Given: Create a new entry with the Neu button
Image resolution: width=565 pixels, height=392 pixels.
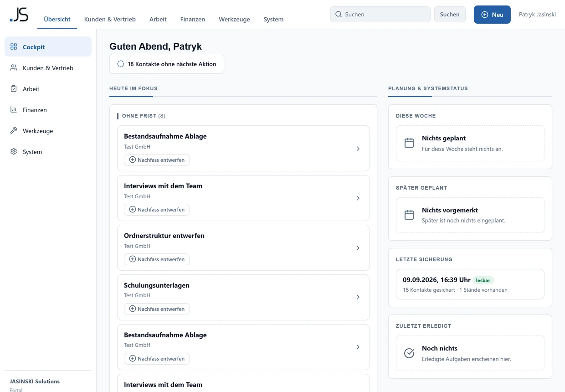Looking at the screenshot, I should click(492, 15).
